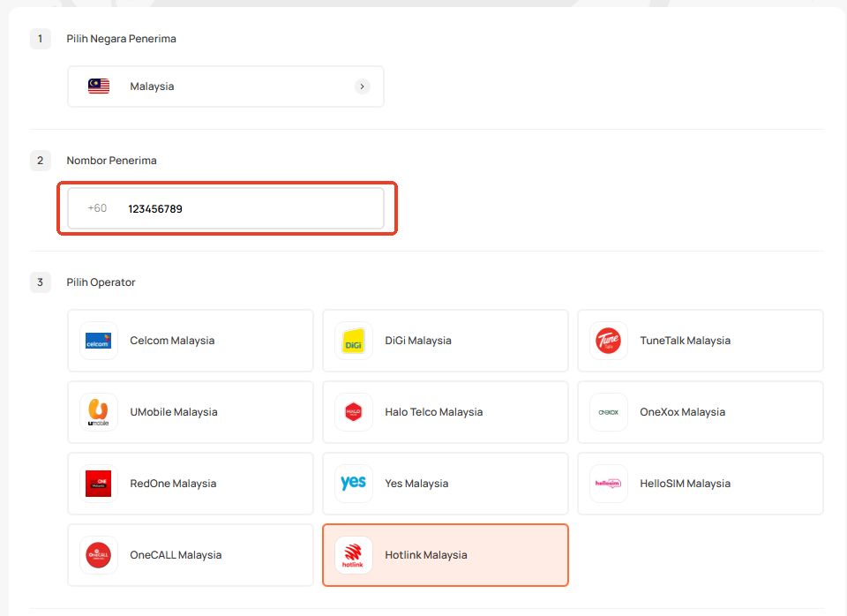This screenshot has width=847, height=616.
Task: Click the red TuneTalk logo icon
Action: 608,341
